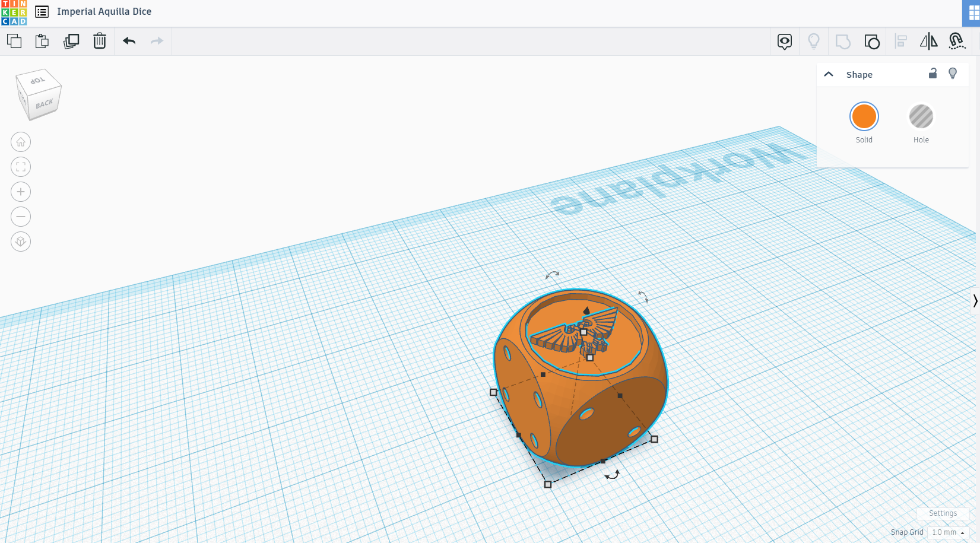Click the Group shapes icon
The width and height of the screenshot is (980, 543).
843,42
